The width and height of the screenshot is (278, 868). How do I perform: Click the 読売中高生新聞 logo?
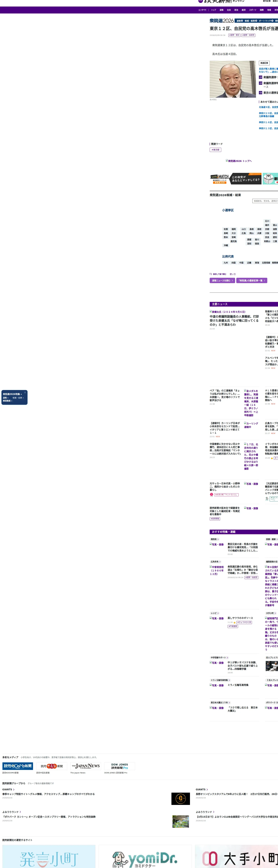(x=52, y=766)
